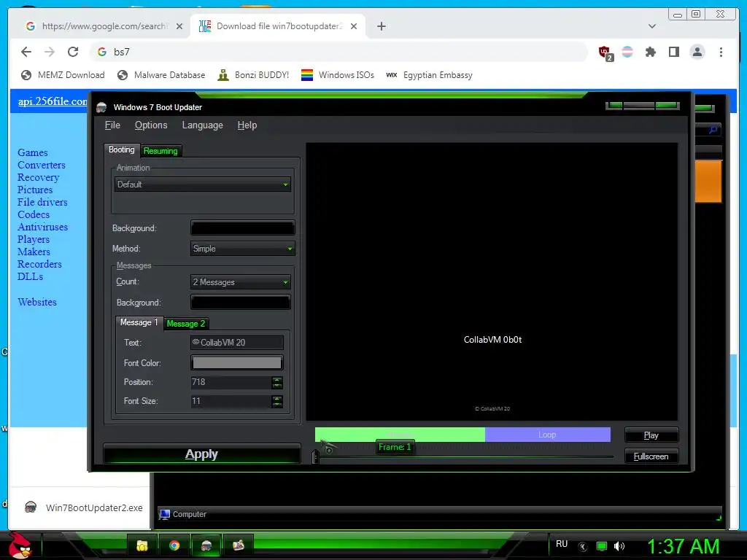Open the MEMZ Download bookmark
The height and width of the screenshot is (560, 747).
point(63,75)
